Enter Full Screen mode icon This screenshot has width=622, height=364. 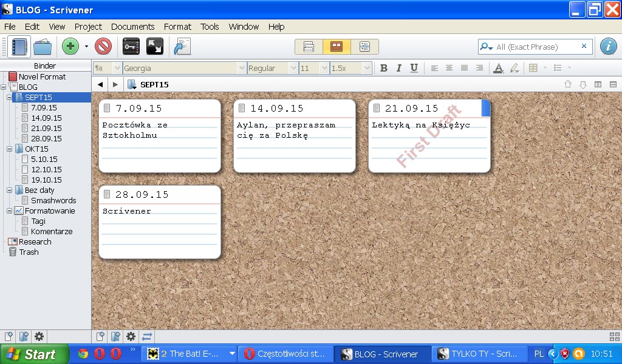(x=155, y=47)
